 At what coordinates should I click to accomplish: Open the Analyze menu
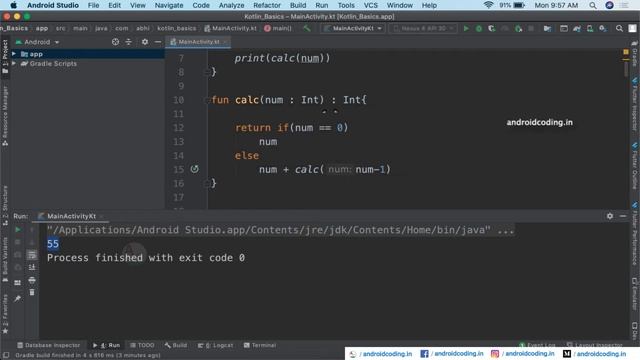[x=231, y=5]
